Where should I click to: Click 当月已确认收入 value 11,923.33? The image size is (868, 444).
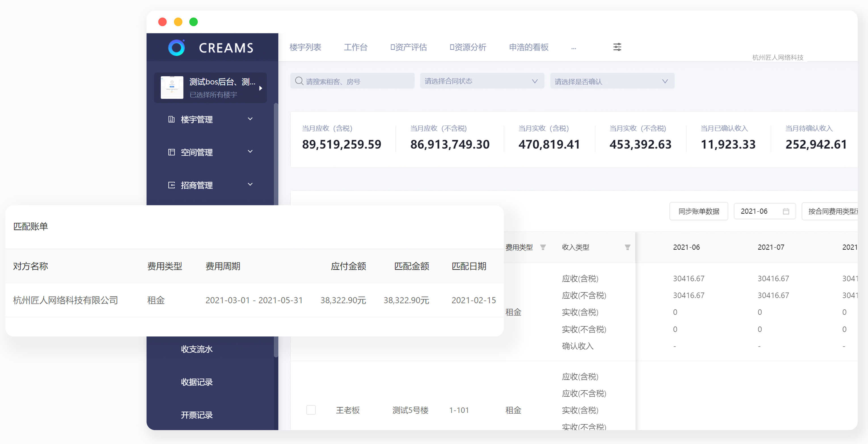(x=728, y=144)
